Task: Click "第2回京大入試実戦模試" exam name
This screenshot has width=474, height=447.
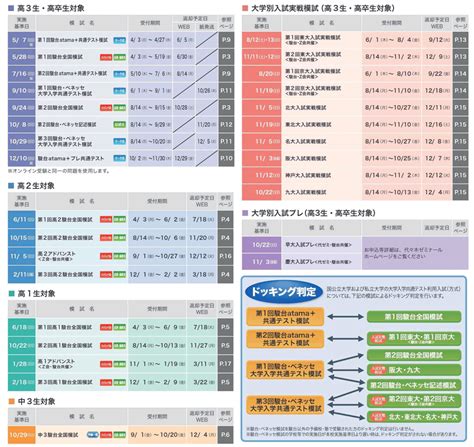Action: [x=313, y=88]
